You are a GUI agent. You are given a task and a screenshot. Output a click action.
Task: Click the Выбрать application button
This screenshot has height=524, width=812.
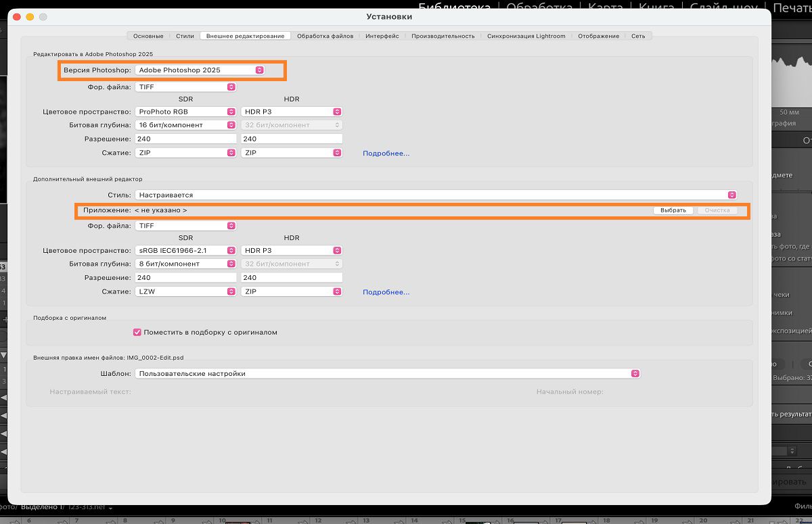(x=673, y=210)
